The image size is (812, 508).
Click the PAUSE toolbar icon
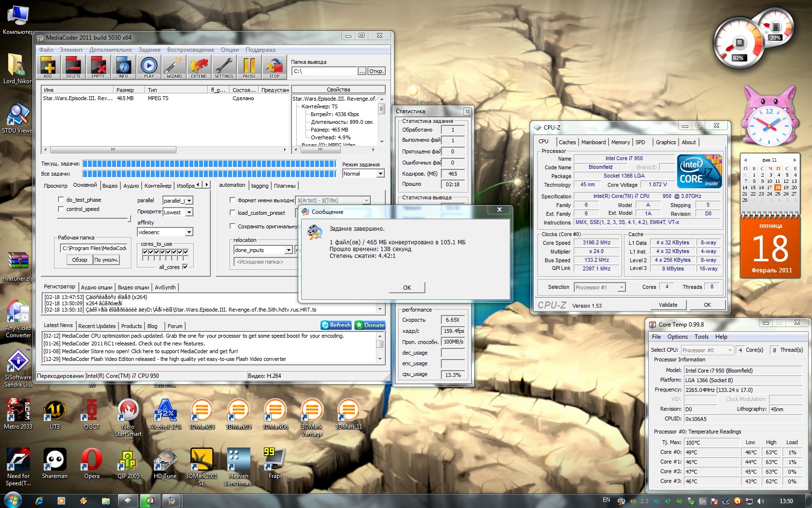(x=249, y=67)
